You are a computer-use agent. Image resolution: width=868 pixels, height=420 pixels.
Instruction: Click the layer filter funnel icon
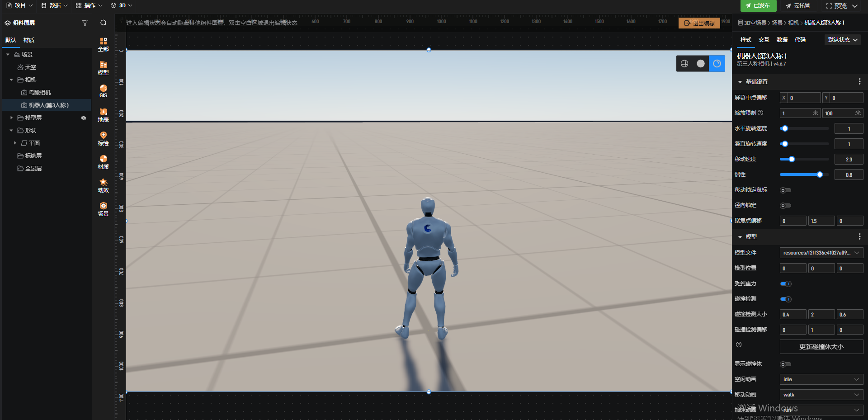pyautogui.click(x=85, y=23)
